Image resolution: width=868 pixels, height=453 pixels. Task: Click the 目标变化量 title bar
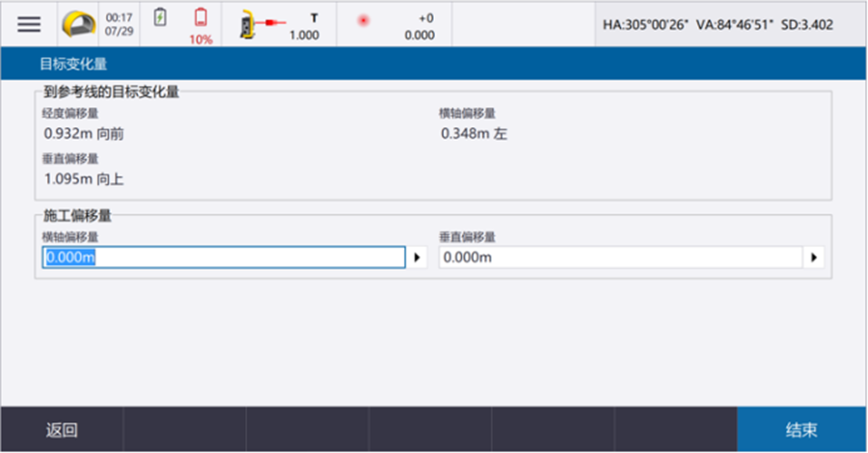[433, 64]
